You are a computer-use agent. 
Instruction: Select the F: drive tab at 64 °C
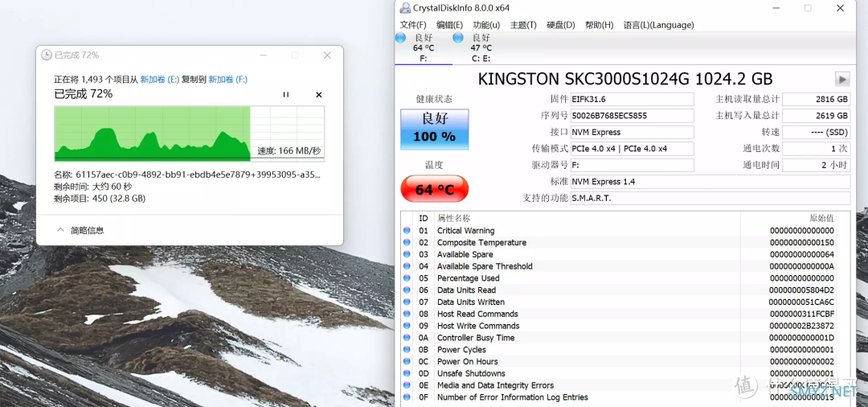tap(424, 47)
